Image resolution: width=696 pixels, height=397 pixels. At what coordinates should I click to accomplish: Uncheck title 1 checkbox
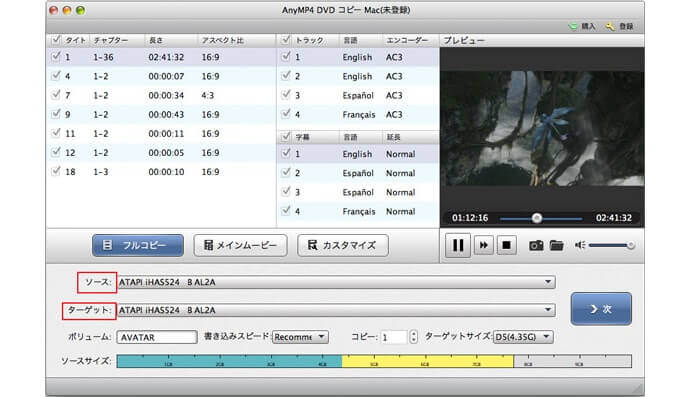tap(56, 57)
